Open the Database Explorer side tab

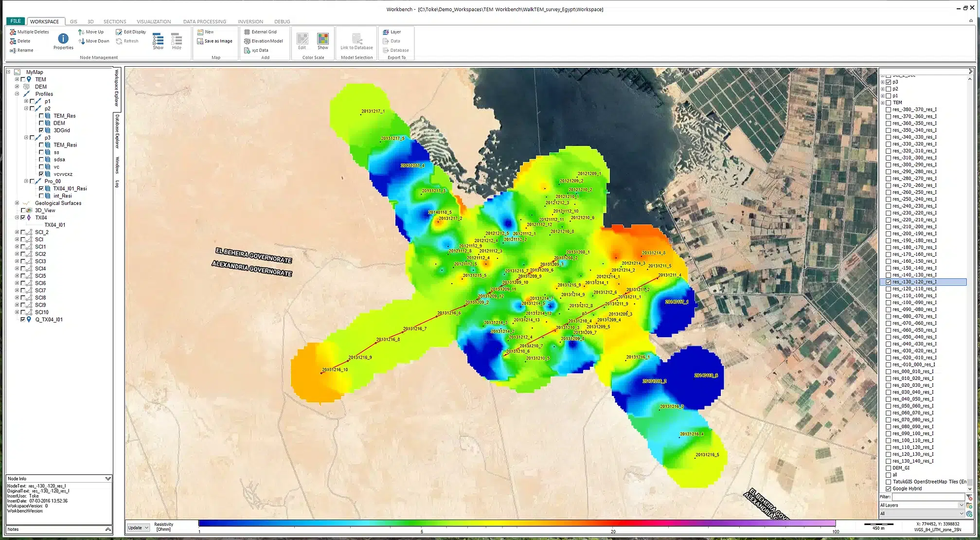coord(117,132)
